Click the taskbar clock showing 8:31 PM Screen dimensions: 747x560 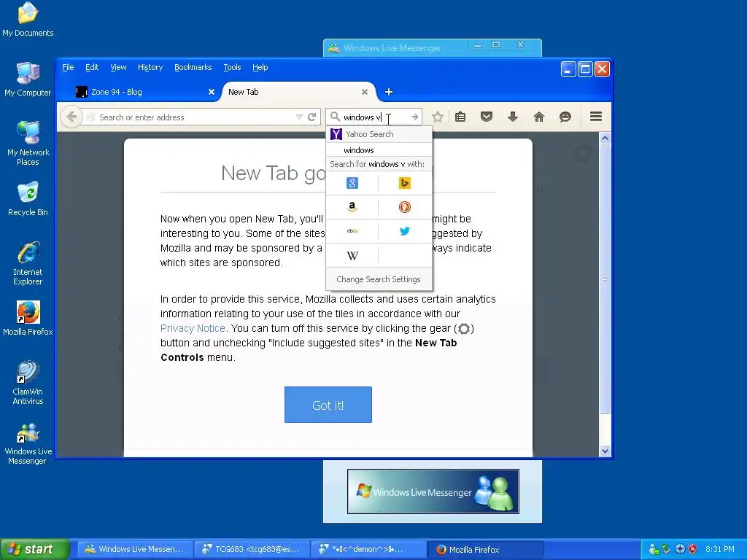(720, 549)
